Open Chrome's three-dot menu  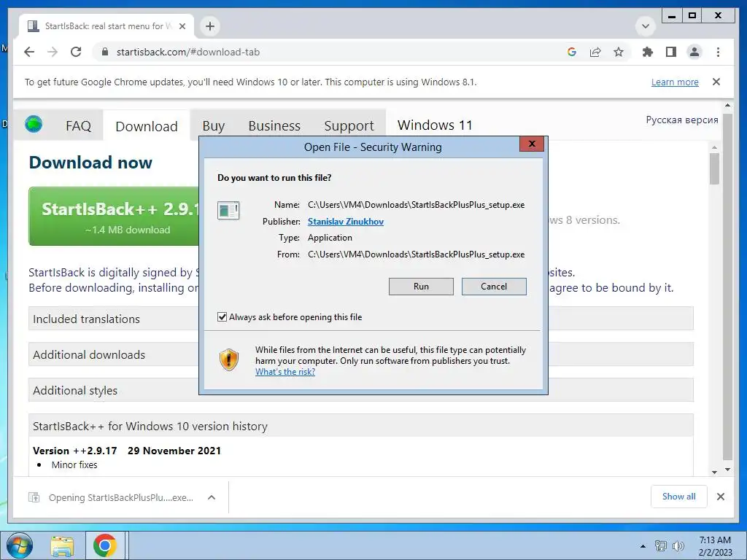(718, 52)
